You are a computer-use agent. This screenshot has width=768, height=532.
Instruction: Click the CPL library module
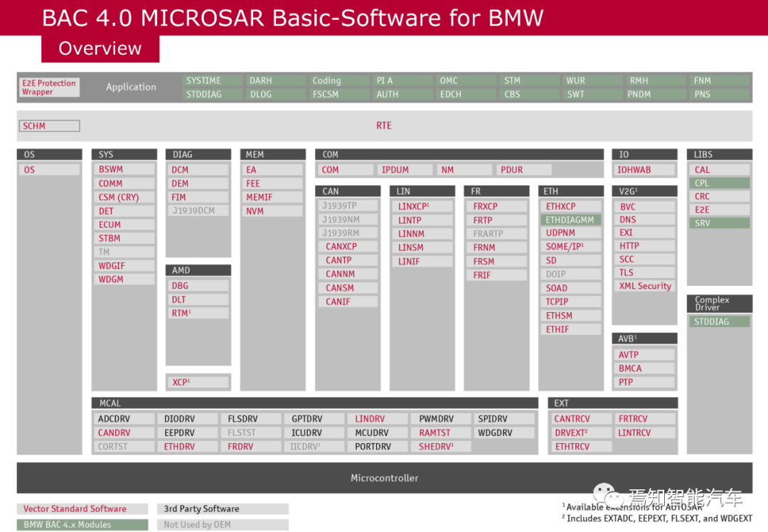(720, 183)
